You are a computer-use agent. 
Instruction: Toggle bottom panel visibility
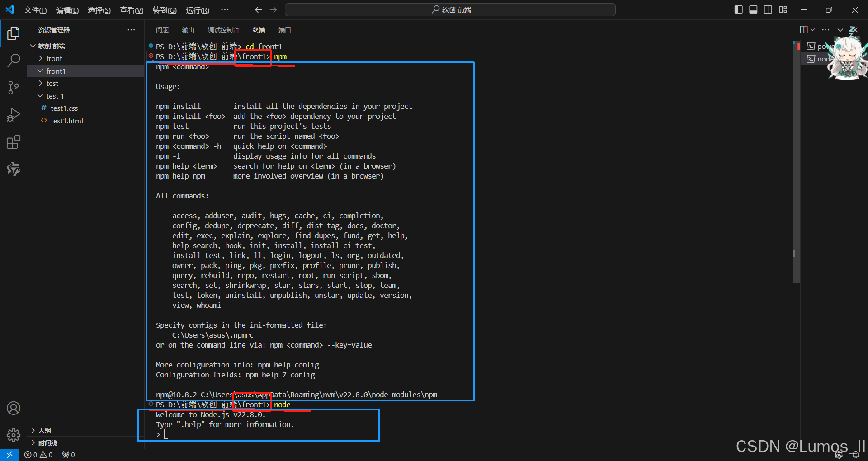point(753,9)
